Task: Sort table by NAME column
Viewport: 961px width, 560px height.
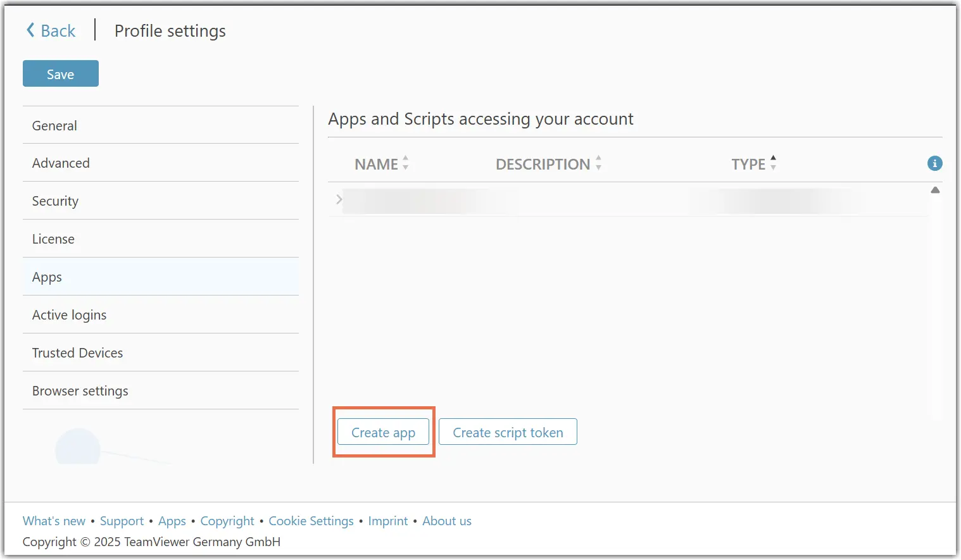Action: coord(382,164)
